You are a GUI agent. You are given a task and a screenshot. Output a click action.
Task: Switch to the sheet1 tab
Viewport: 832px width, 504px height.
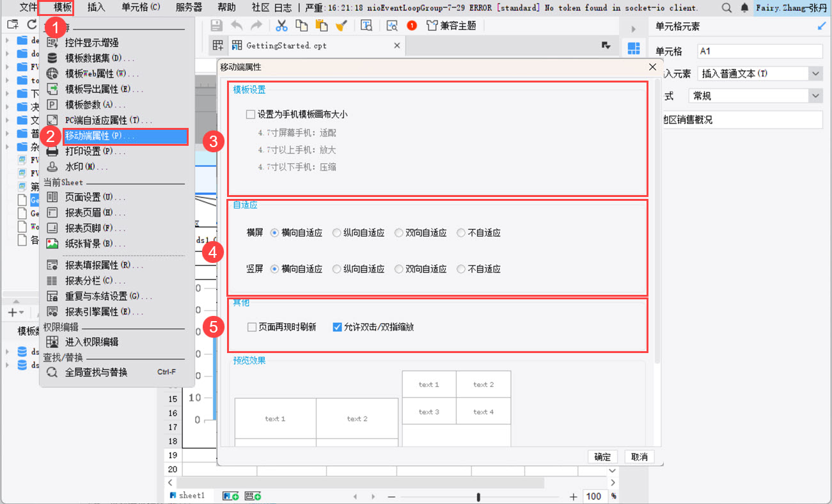coord(187,496)
